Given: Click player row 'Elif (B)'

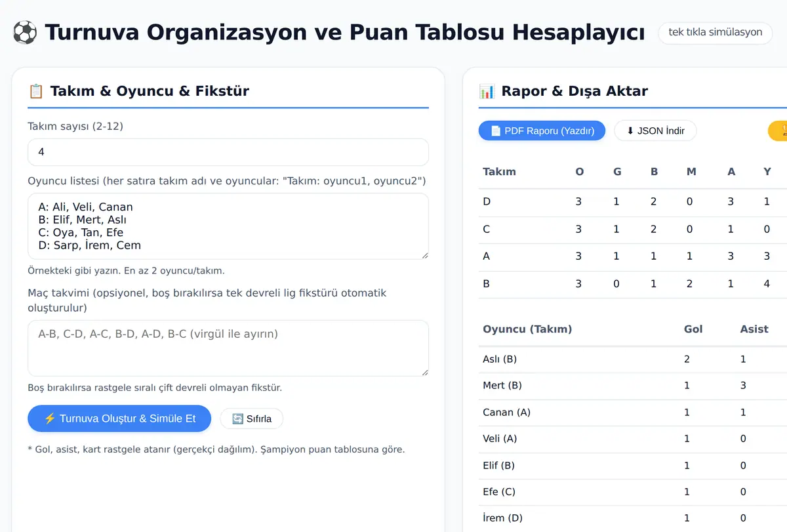Looking at the screenshot, I should coord(633,466).
